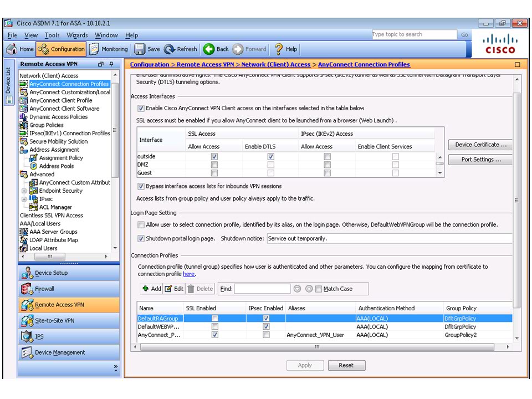Viewport: 532px width, 399px height.
Task: Expand the IPsec tree node
Action: point(24,199)
